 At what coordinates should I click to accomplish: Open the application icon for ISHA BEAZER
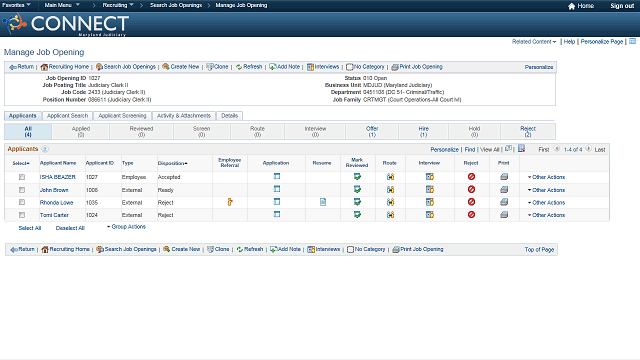click(277, 176)
